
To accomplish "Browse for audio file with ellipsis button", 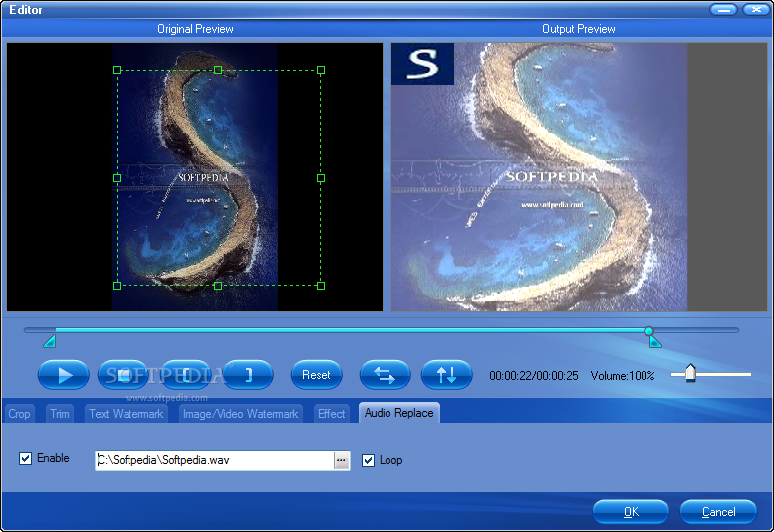I will point(341,460).
